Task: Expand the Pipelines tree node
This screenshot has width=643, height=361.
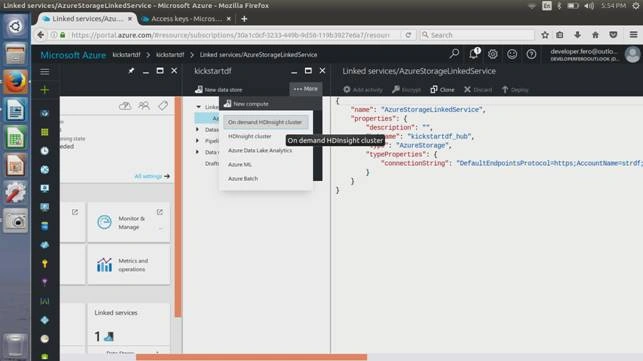Action: coord(198,141)
